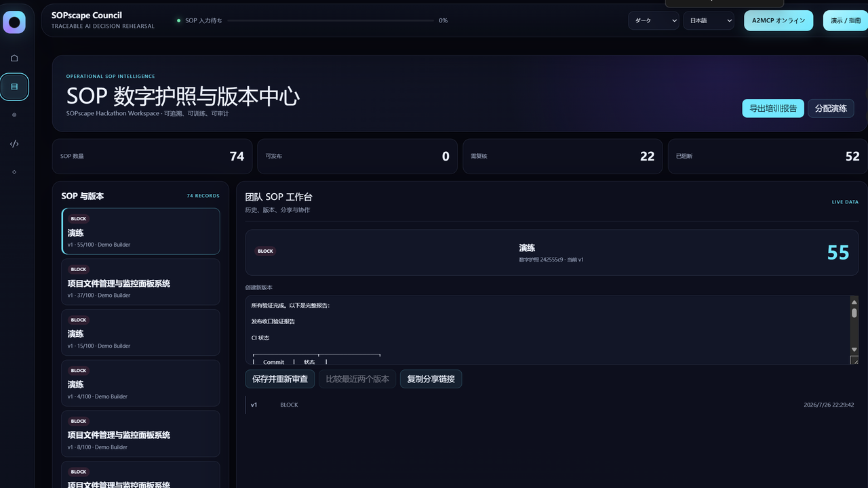Open the 演示 / 指南 guide

pos(846,20)
